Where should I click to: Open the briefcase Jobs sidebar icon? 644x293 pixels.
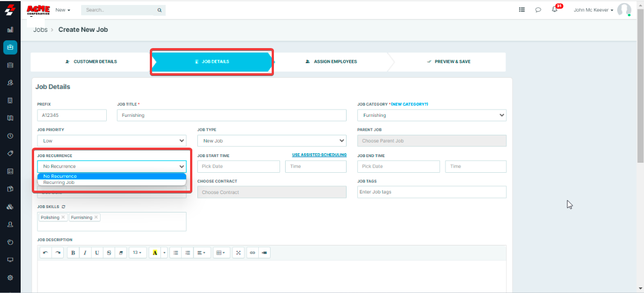pos(10,48)
